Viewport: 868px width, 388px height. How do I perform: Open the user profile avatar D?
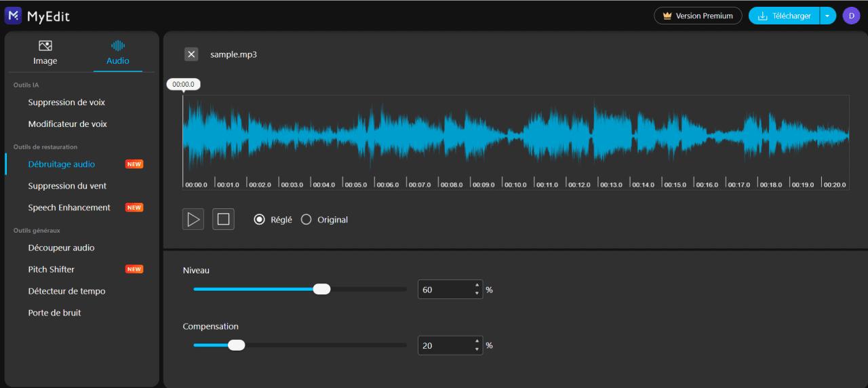point(851,16)
